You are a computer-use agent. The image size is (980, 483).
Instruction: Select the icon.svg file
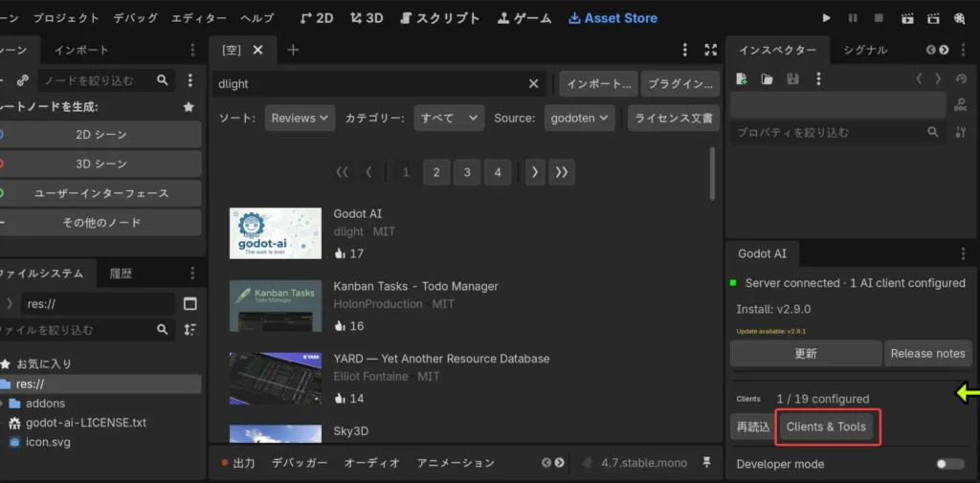pyautogui.click(x=48, y=443)
